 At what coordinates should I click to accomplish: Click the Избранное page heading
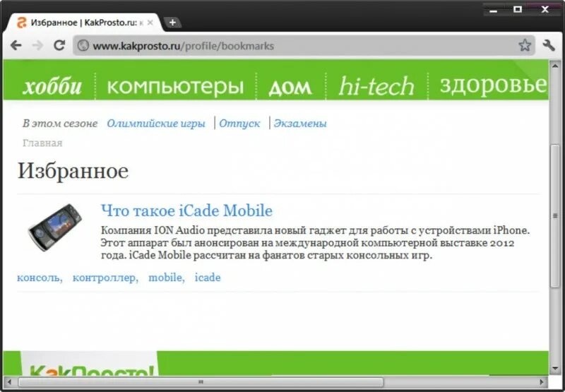point(73,171)
